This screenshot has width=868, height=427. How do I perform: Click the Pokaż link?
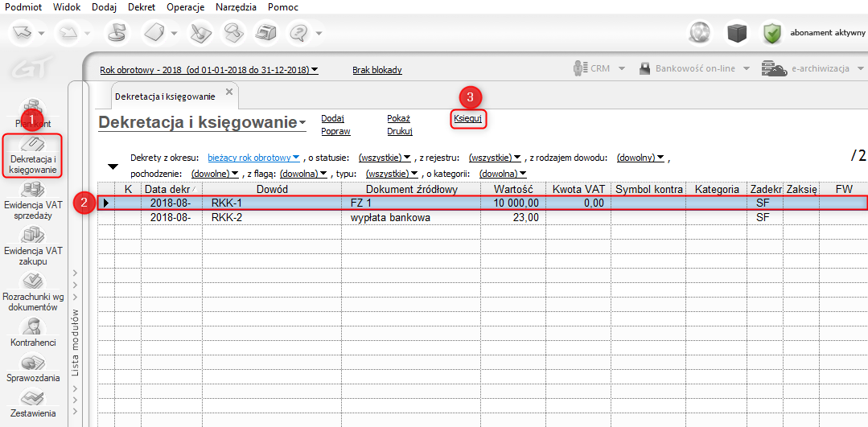click(x=398, y=118)
